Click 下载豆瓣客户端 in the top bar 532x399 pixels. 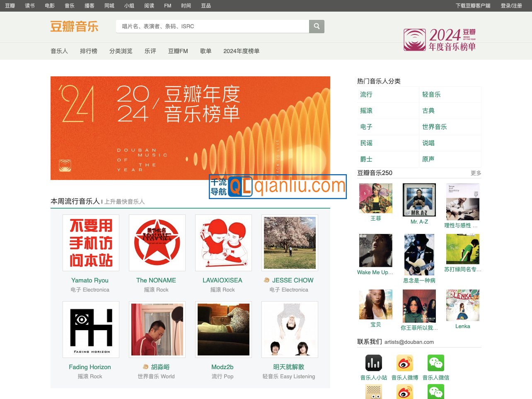473,6
